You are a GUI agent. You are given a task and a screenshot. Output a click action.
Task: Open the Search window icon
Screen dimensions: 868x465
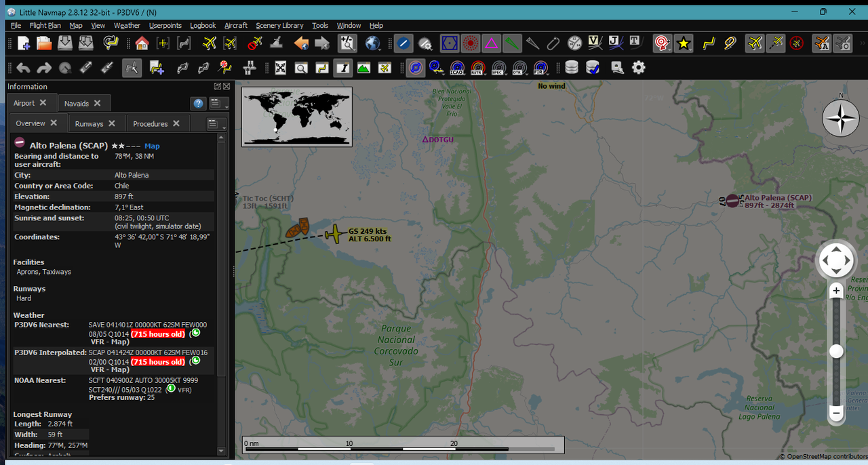301,68
